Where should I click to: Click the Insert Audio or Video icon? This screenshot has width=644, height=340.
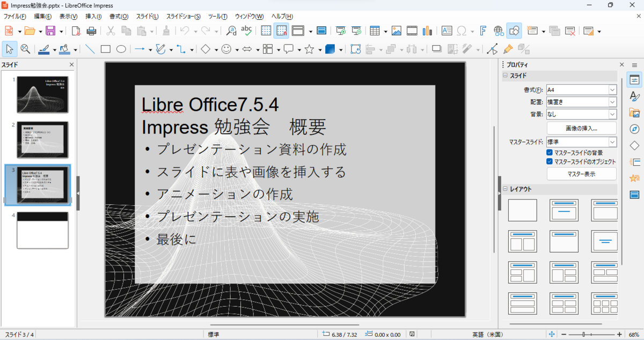pos(412,31)
